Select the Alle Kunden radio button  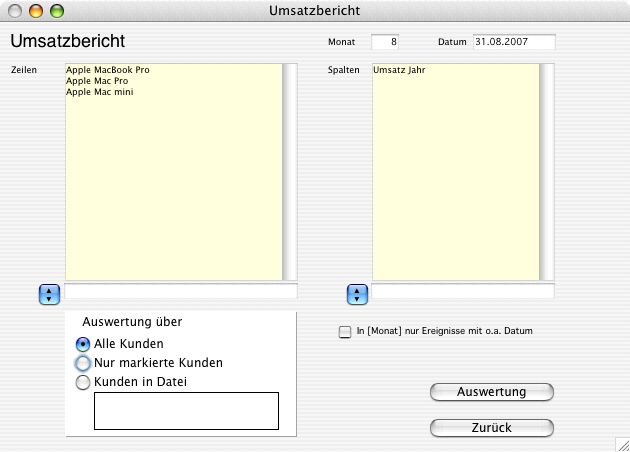[83, 344]
